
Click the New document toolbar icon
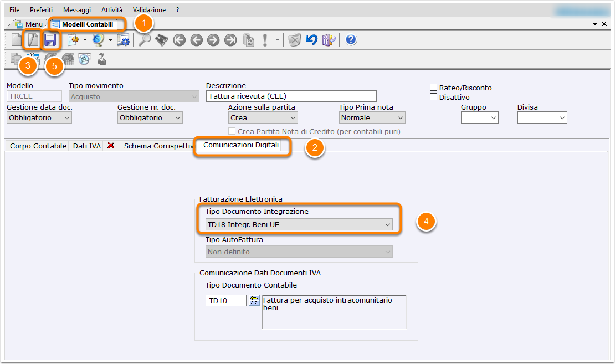[x=17, y=40]
